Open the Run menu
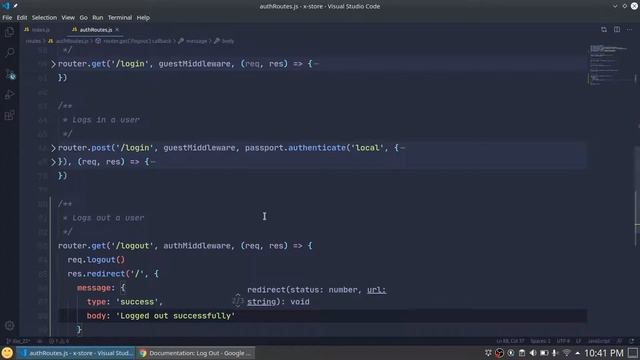640x360 pixels. 98,18
